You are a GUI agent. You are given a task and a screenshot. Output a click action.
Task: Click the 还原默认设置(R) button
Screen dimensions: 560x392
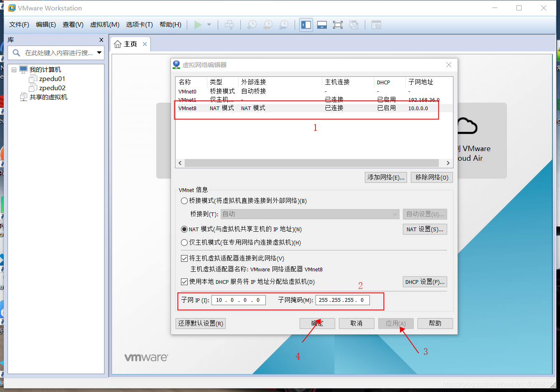201,324
